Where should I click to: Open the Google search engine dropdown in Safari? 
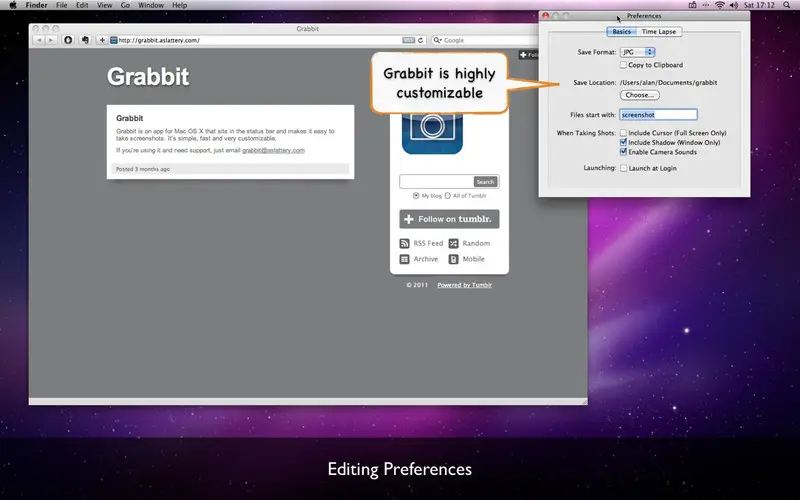[x=437, y=40]
